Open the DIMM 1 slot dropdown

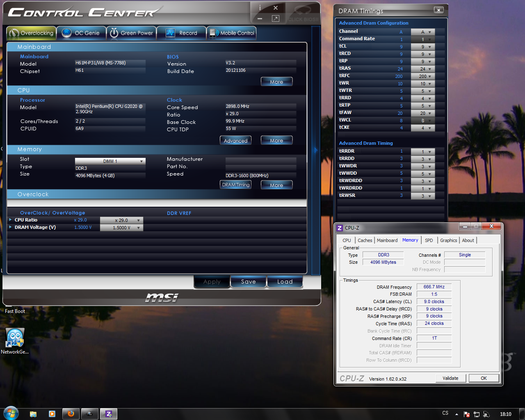coord(110,161)
